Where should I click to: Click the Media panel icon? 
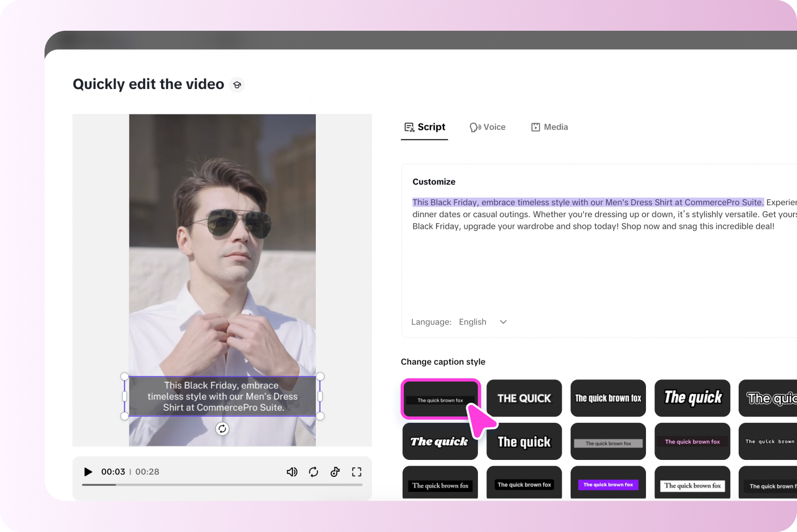click(535, 127)
